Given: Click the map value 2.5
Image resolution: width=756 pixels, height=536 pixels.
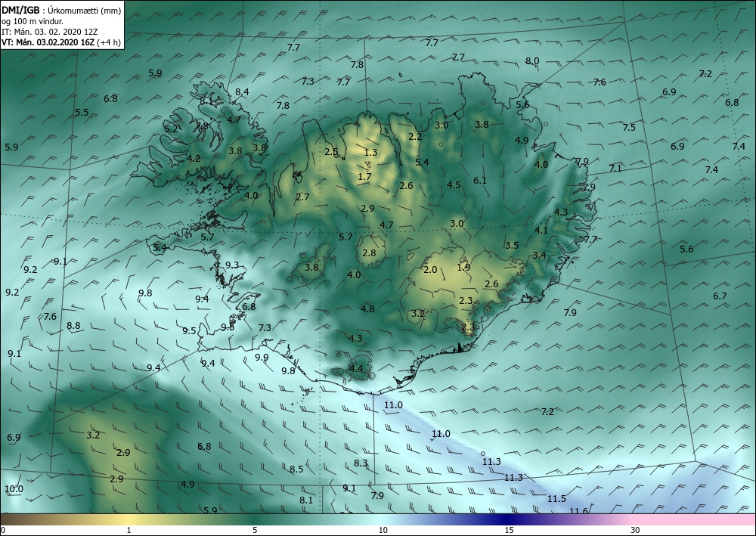Looking at the screenshot, I should (x=331, y=151).
